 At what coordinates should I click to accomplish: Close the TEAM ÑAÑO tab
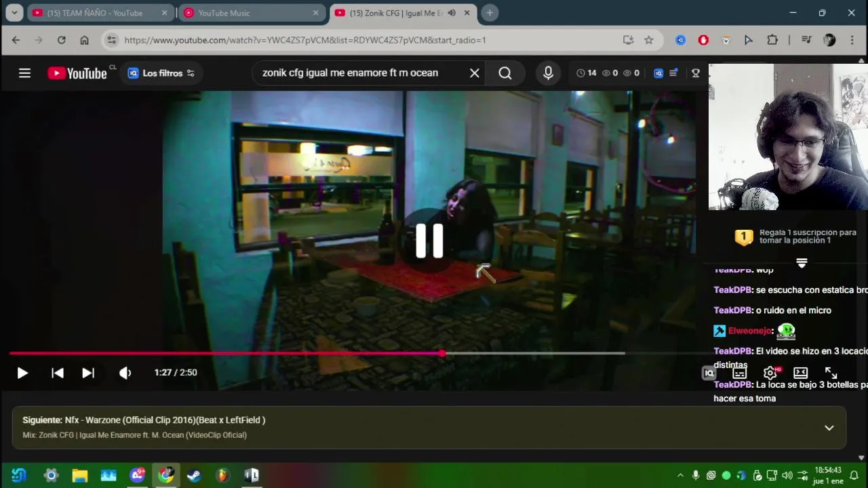click(164, 13)
